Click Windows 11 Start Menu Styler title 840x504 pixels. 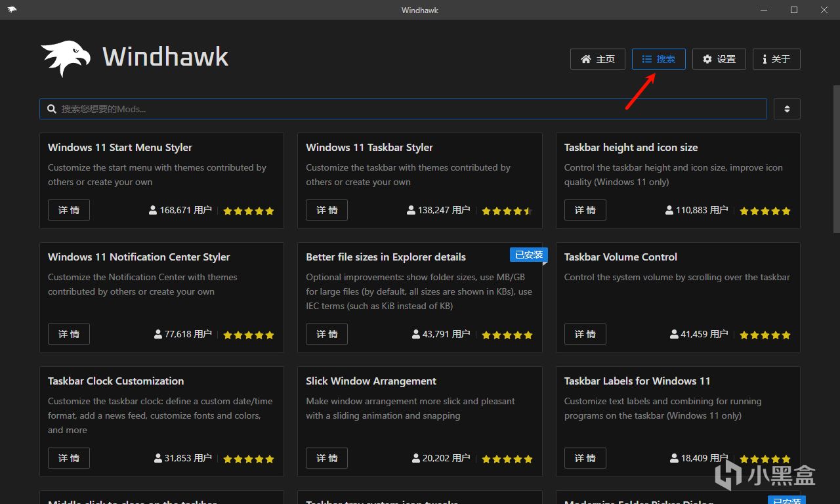[120, 148]
